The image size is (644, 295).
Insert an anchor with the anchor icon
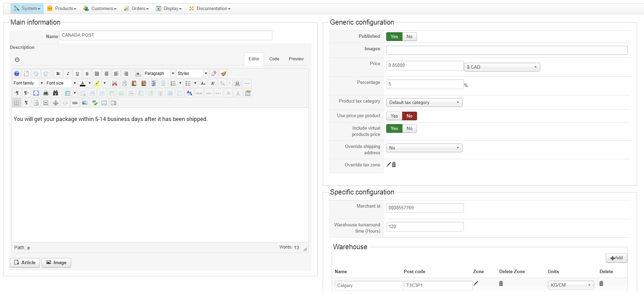coord(56,103)
